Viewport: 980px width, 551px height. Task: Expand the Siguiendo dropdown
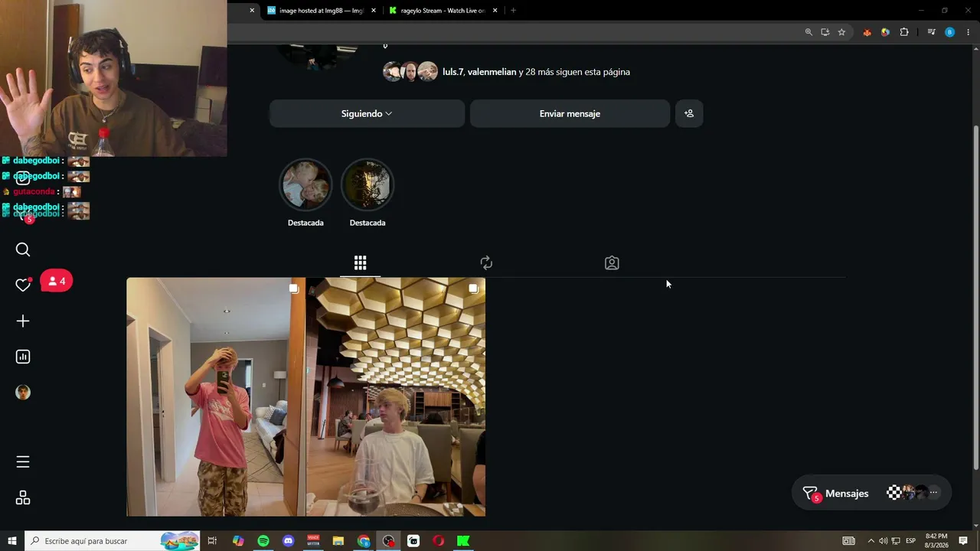[x=367, y=113]
